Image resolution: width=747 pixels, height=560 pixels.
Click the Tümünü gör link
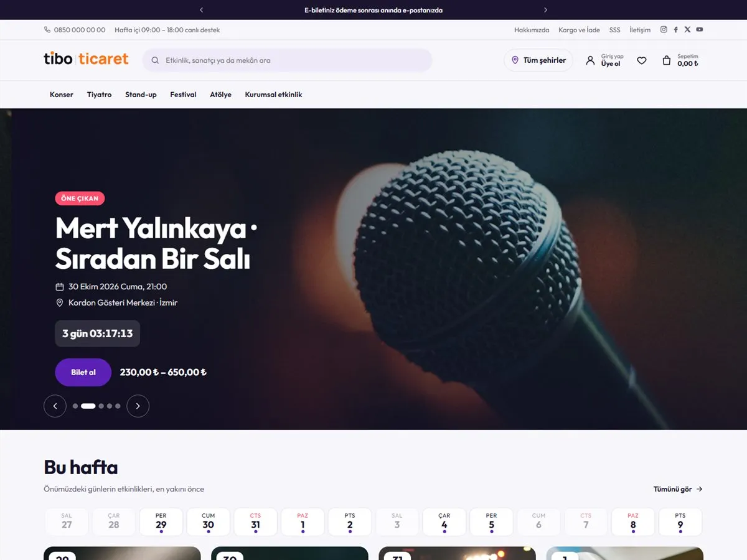click(x=678, y=489)
